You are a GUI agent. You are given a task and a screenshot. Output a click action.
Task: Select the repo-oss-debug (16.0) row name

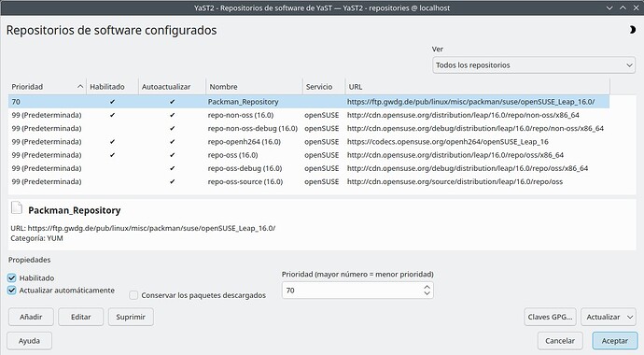click(x=245, y=168)
